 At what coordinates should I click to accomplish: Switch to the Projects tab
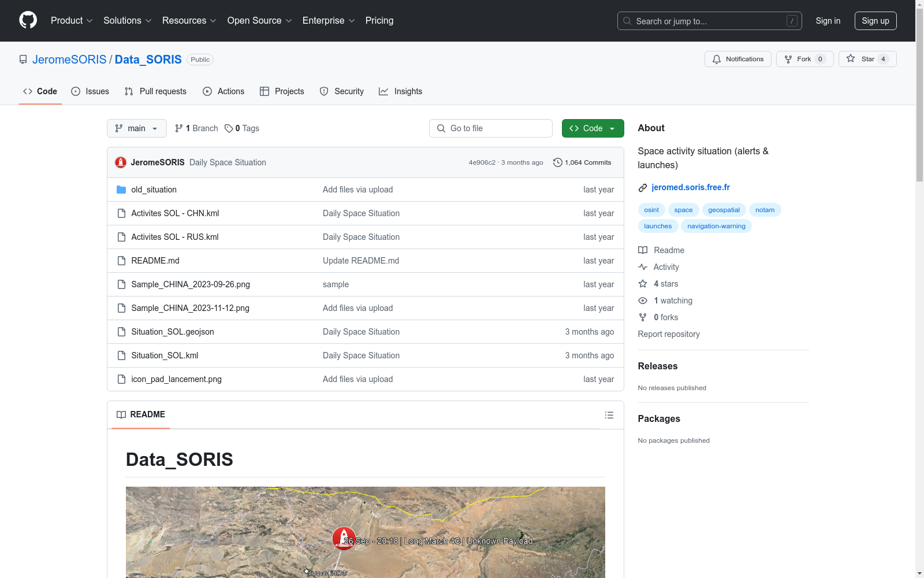point(282,91)
